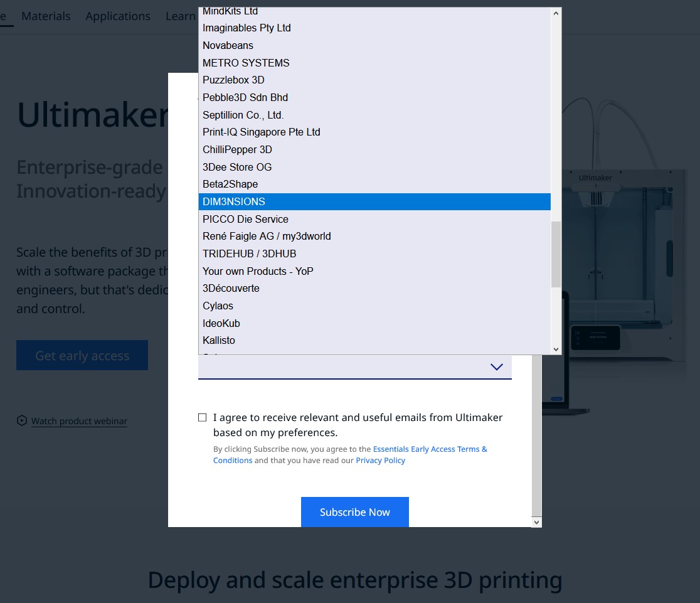Screen dimensions: 700x603
Task: Open the Applications menu
Action: 118,16
